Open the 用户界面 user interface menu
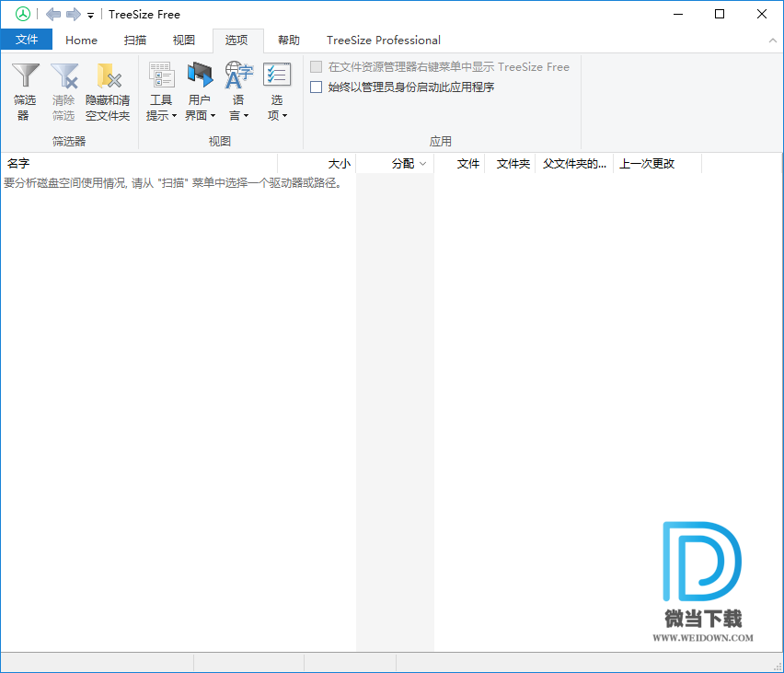The width and height of the screenshot is (784, 673). pos(200,91)
